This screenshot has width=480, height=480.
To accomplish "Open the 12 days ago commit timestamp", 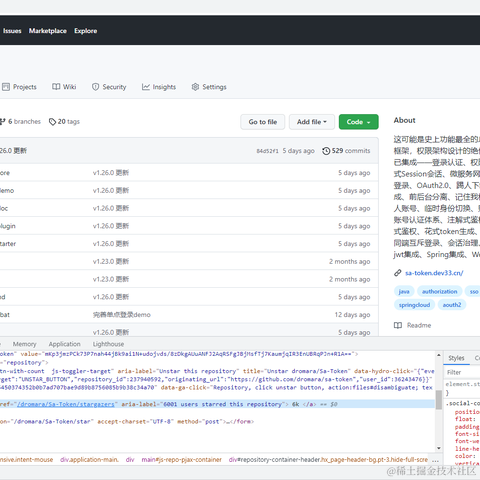I will 352,315.
